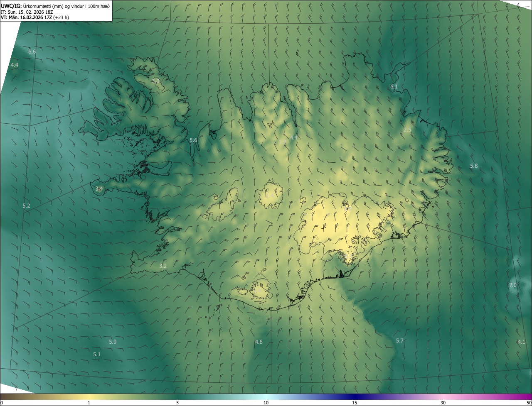Click the 5.9 value label
The image size is (532, 406).
click(113, 342)
